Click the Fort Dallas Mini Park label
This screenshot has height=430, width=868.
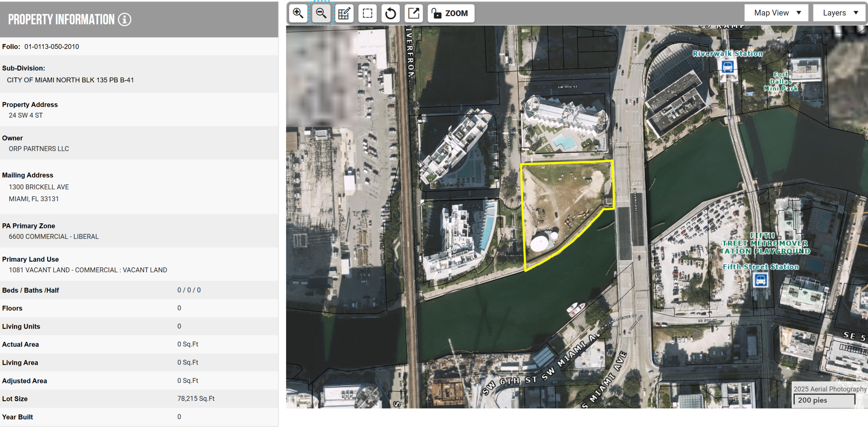click(781, 82)
